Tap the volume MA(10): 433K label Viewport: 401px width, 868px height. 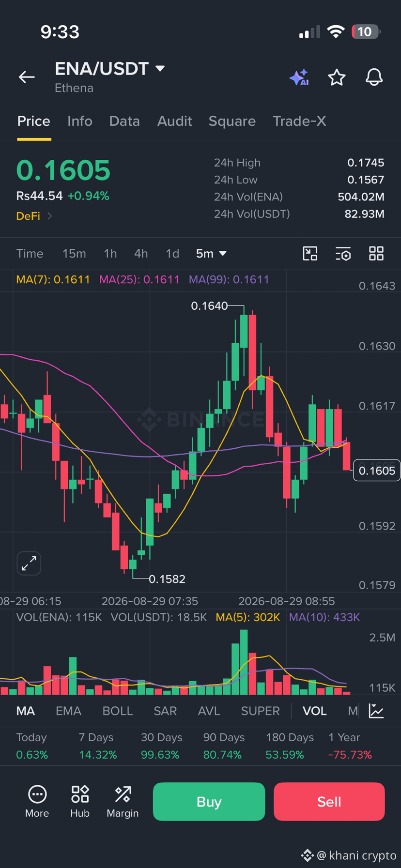coord(324,617)
